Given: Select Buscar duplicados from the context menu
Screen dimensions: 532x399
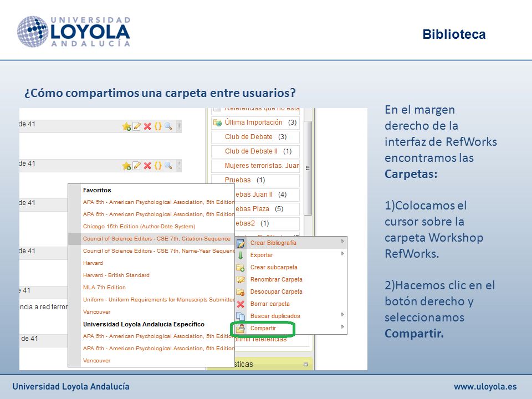Looking at the screenshot, I should pos(291,316).
